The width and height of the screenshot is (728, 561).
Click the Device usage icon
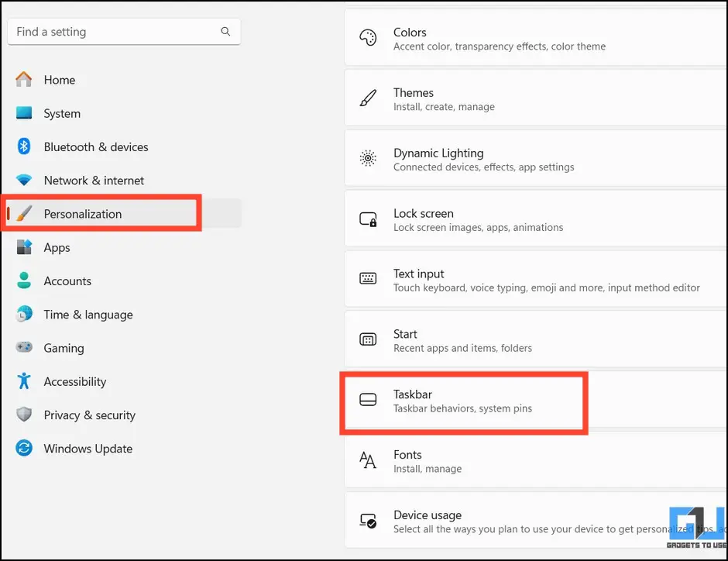coord(368,520)
